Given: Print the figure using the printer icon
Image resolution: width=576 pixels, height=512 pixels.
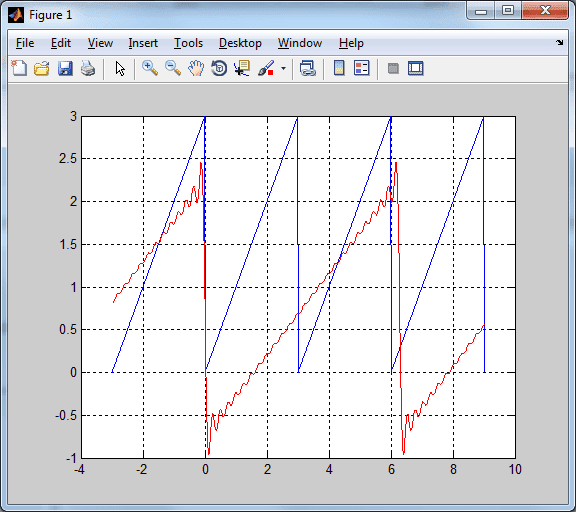Looking at the screenshot, I should point(88,68).
